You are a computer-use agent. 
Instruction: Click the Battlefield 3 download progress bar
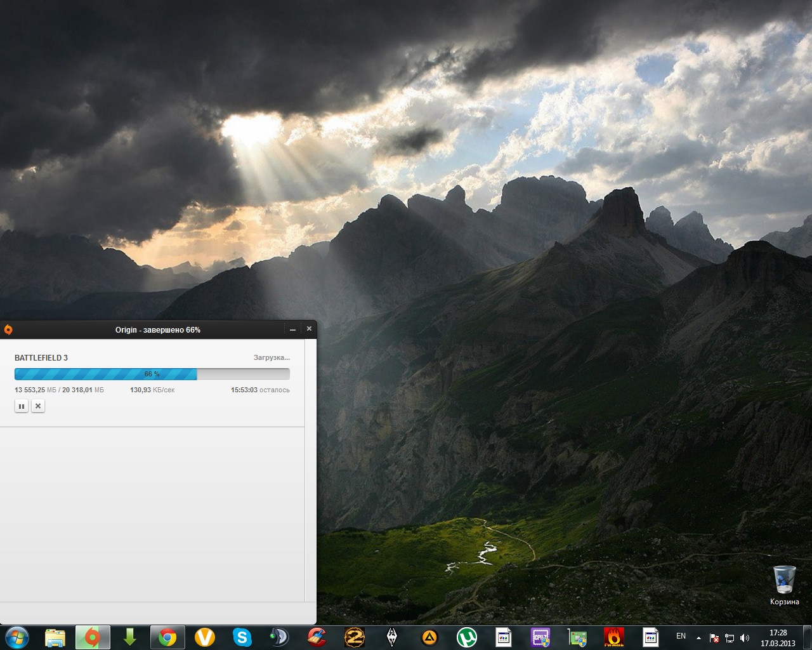(x=152, y=375)
